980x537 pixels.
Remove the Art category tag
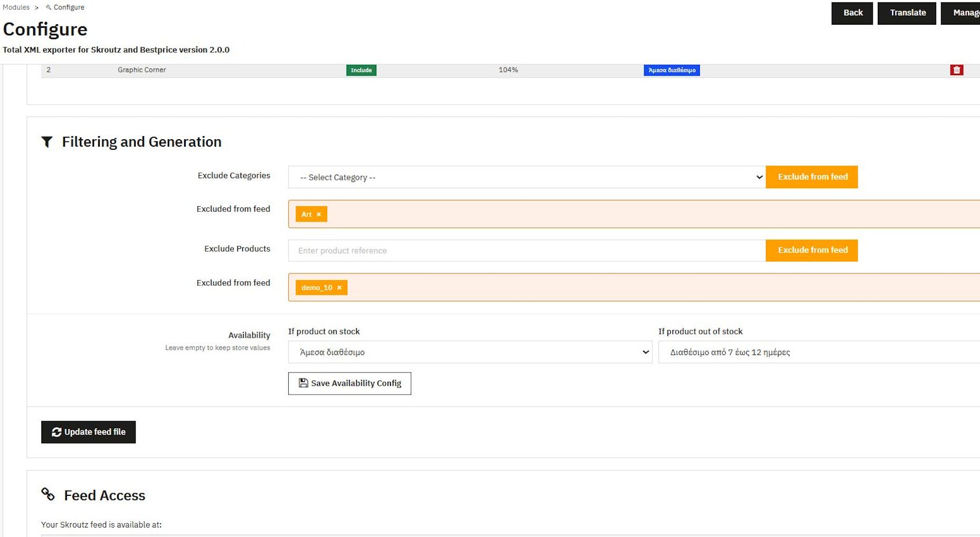[319, 214]
